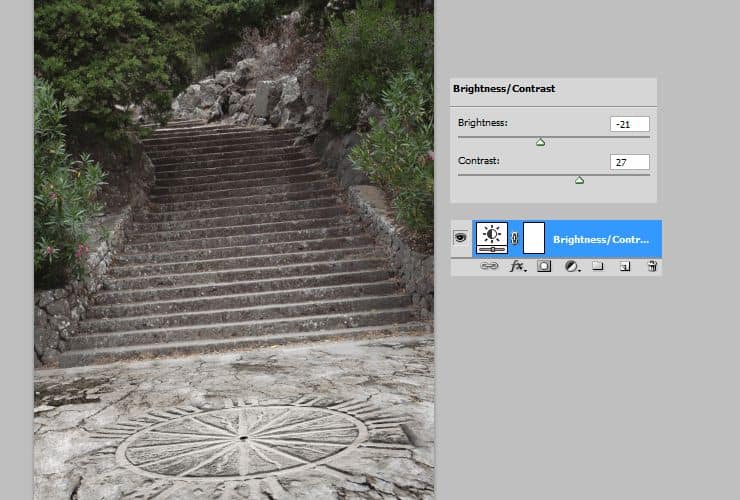The image size is (740, 500).
Task: Click the Brightness slider handle
Action: point(540,142)
